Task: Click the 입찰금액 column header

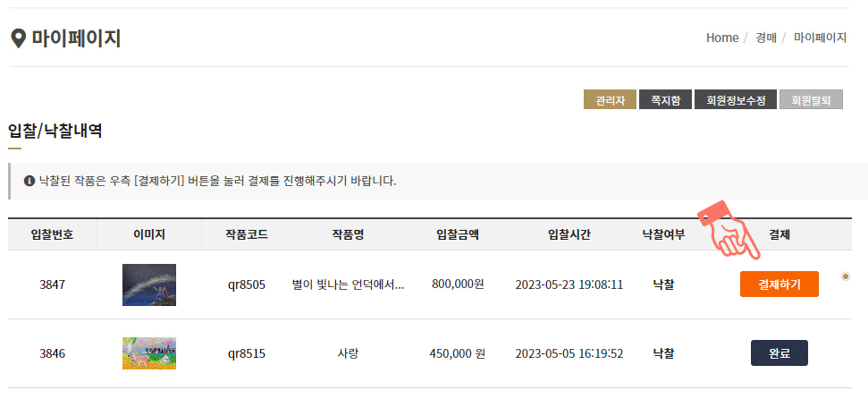Action: pyautogui.click(x=458, y=234)
